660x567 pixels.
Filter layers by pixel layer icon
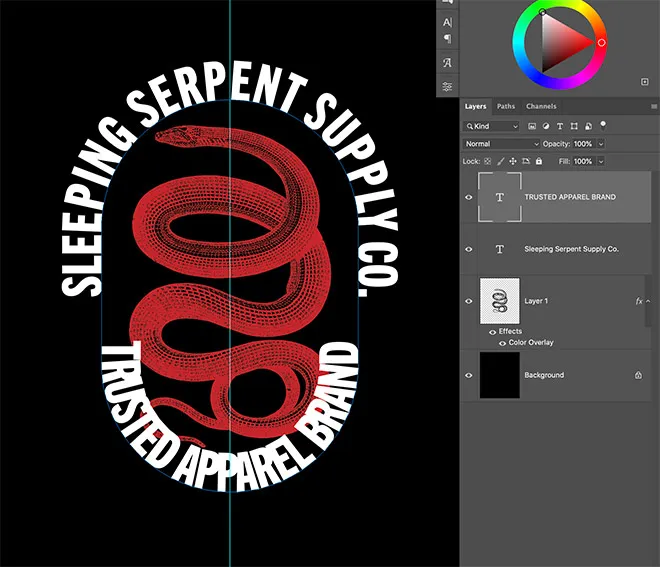[x=532, y=127]
